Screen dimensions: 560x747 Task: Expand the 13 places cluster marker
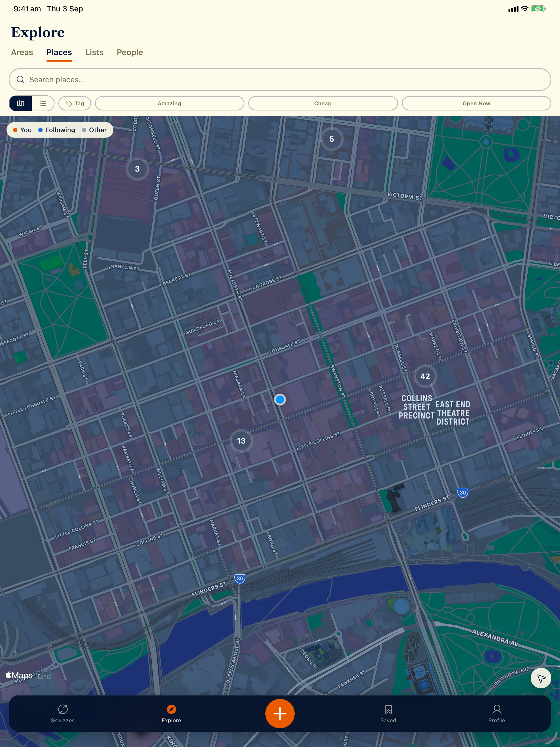click(x=241, y=441)
